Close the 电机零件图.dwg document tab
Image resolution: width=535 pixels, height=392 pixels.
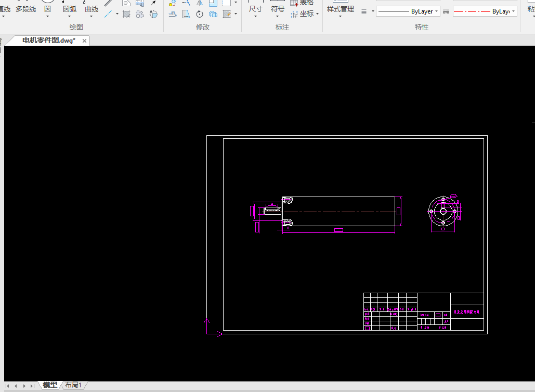click(84, 41)
